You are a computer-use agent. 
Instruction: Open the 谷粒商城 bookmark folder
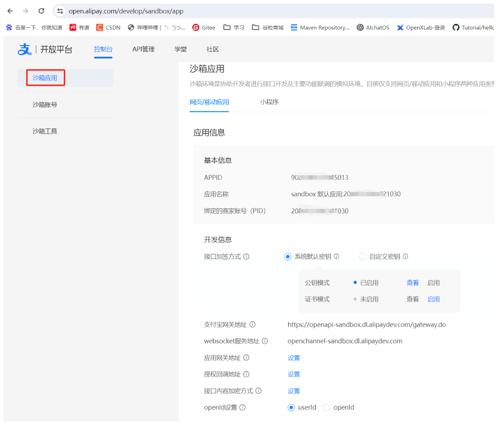(268, 28)
